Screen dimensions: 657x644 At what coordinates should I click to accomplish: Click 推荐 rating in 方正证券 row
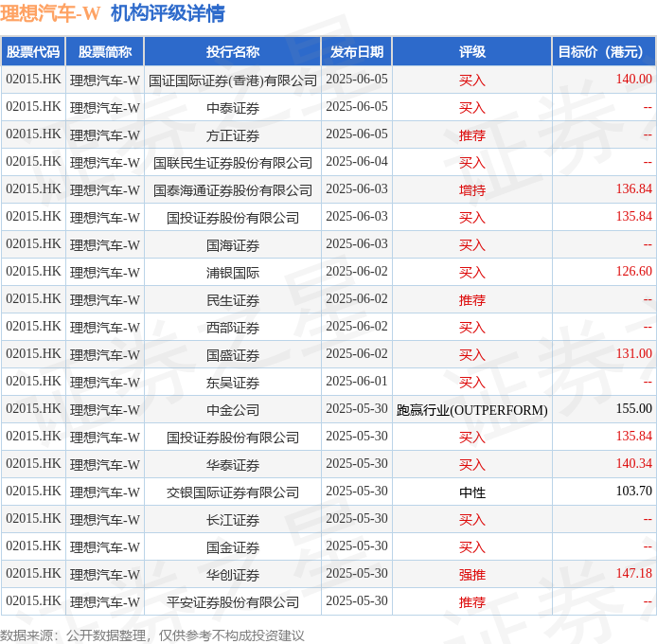[472, 135]
